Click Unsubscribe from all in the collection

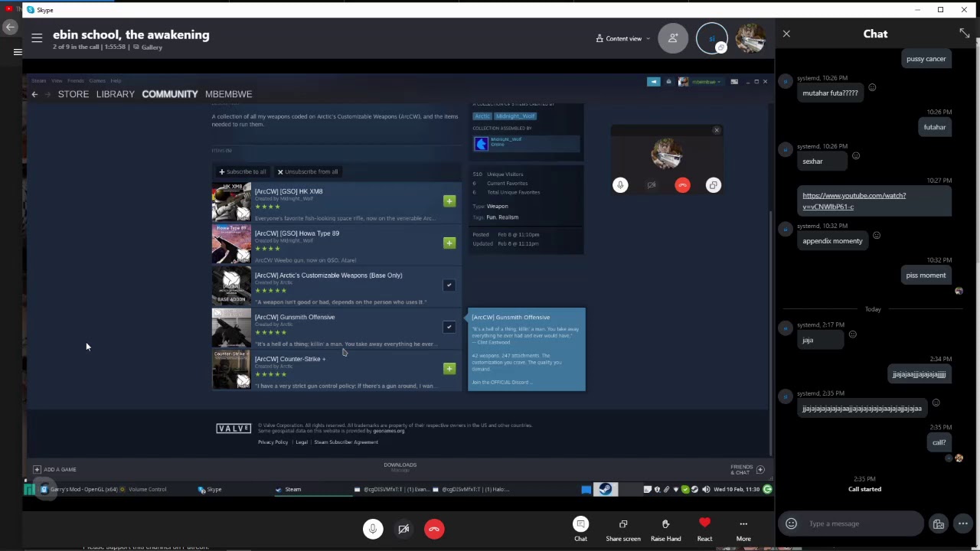coord(308,171)
